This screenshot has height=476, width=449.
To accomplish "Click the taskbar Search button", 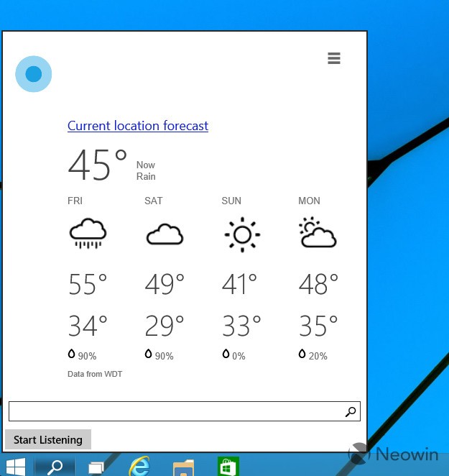I will point(54,466).
